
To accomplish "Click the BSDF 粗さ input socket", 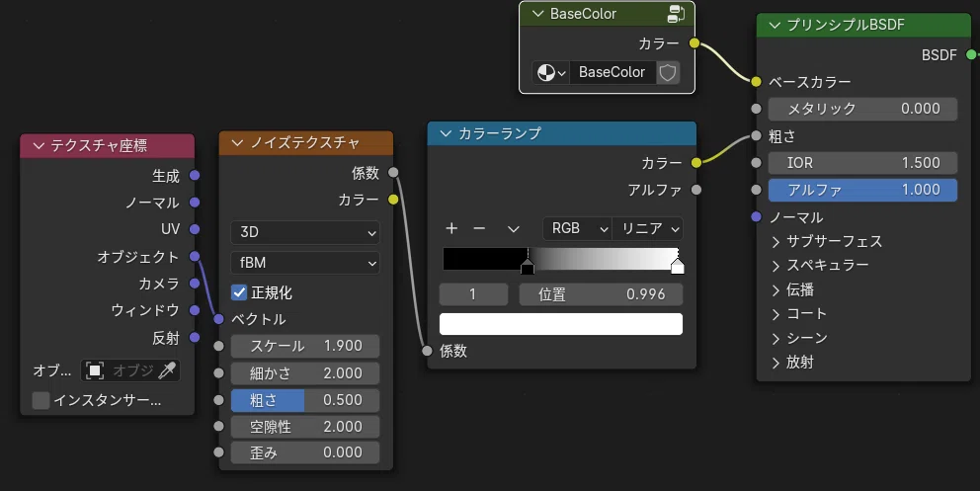I will (x=757, y=135).
